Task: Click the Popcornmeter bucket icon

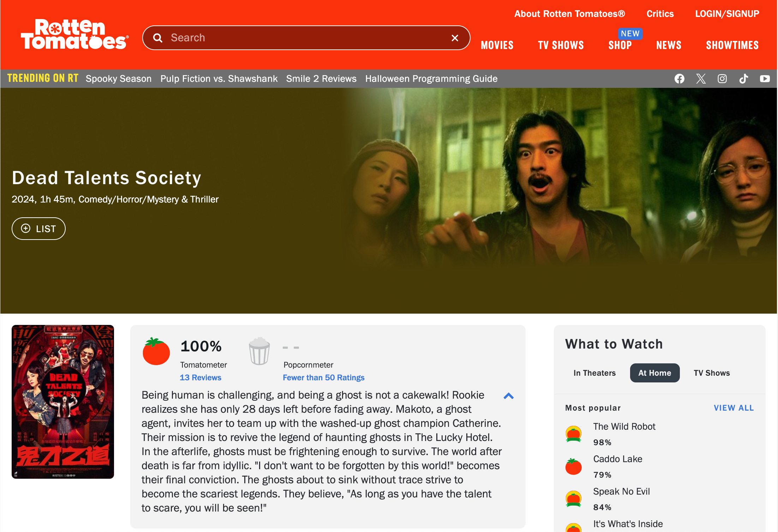Action: coord(259,351)
